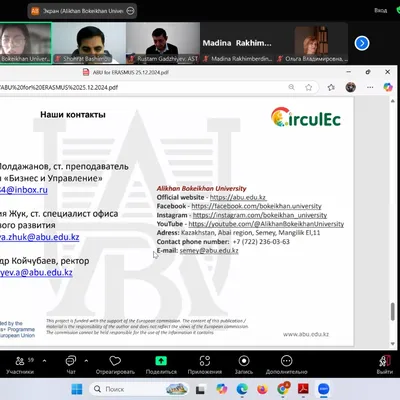This screenshot has height=400, width=400.
Task: Click the Выйти leave meeting icon
Action: [385, 361]
